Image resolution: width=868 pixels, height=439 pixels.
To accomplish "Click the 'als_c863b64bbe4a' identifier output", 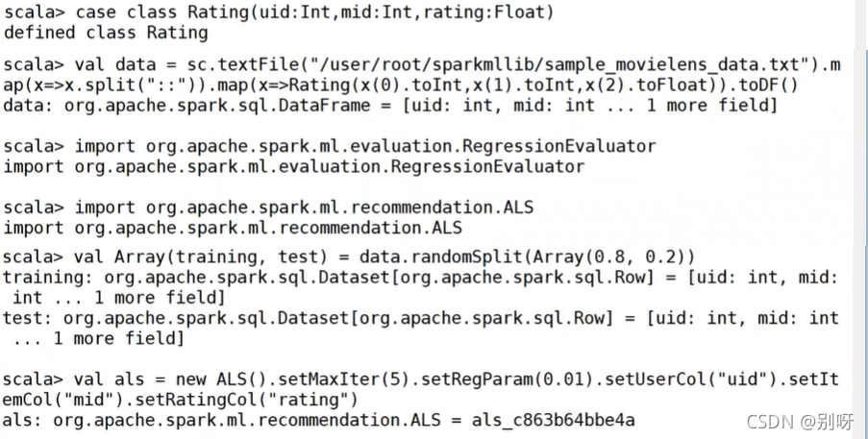I will pyautogui.click(x=553, y=420).
